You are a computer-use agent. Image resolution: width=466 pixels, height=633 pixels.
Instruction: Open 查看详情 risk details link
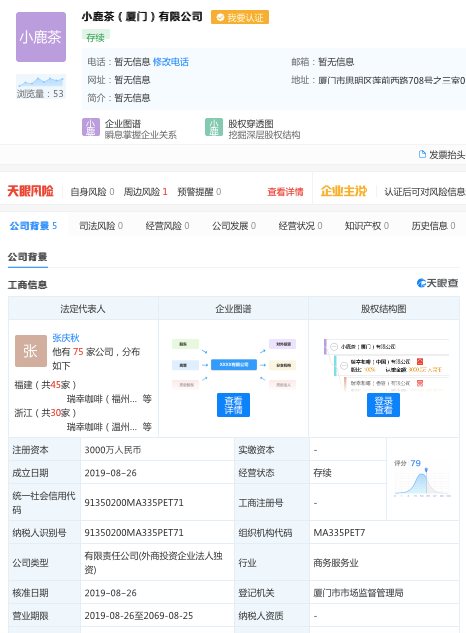pos(285,192)
